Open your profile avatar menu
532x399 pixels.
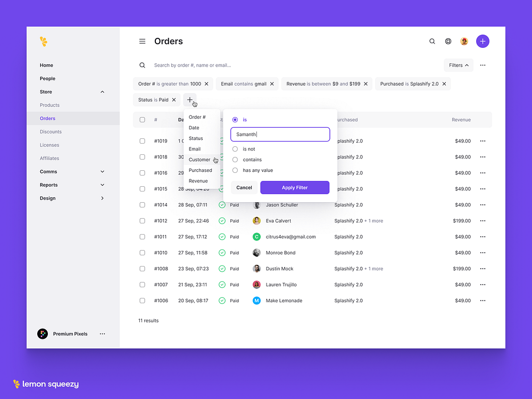[x=464, y=41]
